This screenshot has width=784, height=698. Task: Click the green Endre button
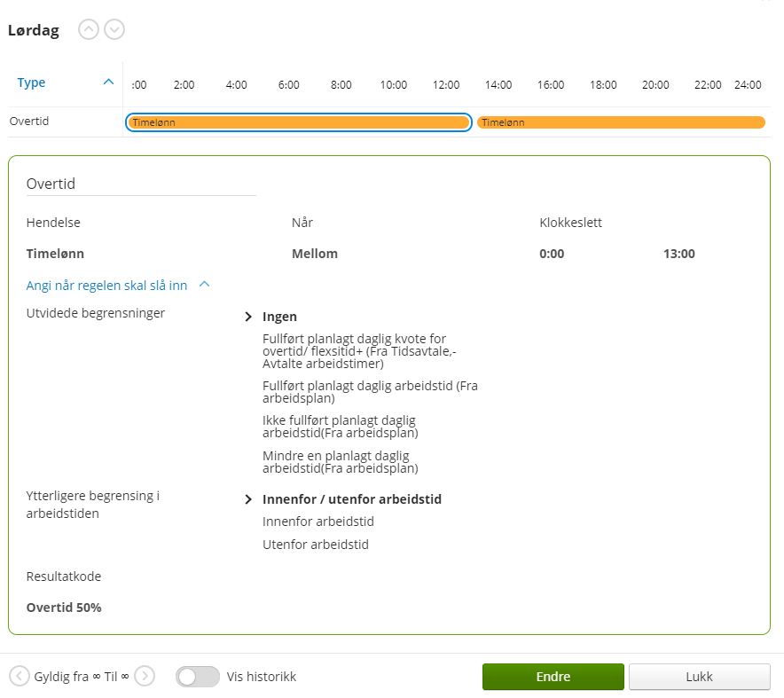click(x=553, y=677)
